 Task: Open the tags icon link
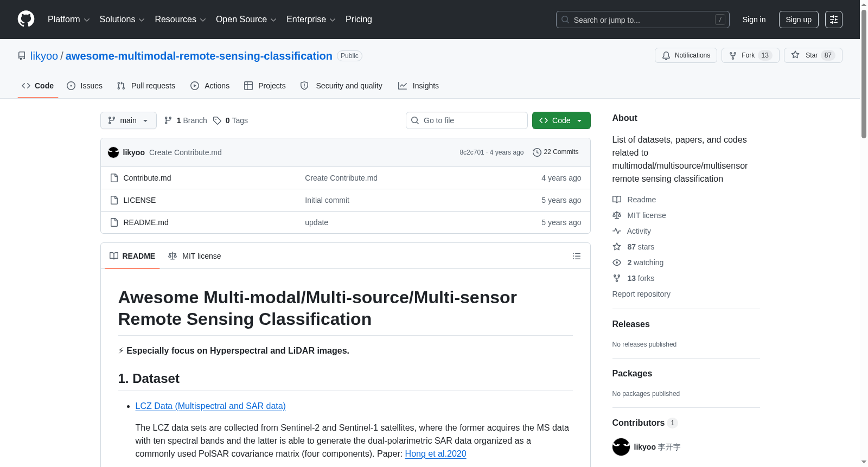point(231,120)
